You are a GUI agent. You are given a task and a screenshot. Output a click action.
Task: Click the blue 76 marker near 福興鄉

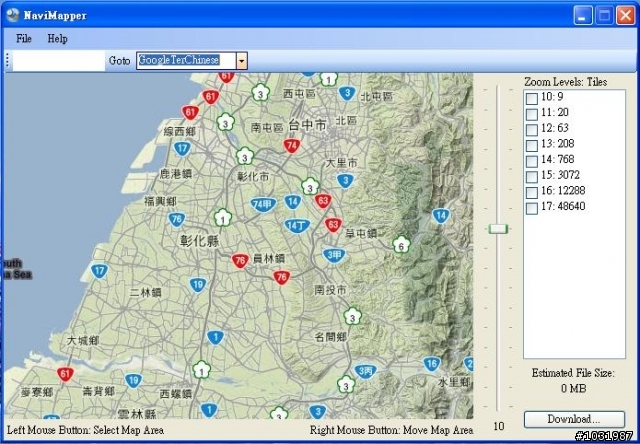point(176,220)
